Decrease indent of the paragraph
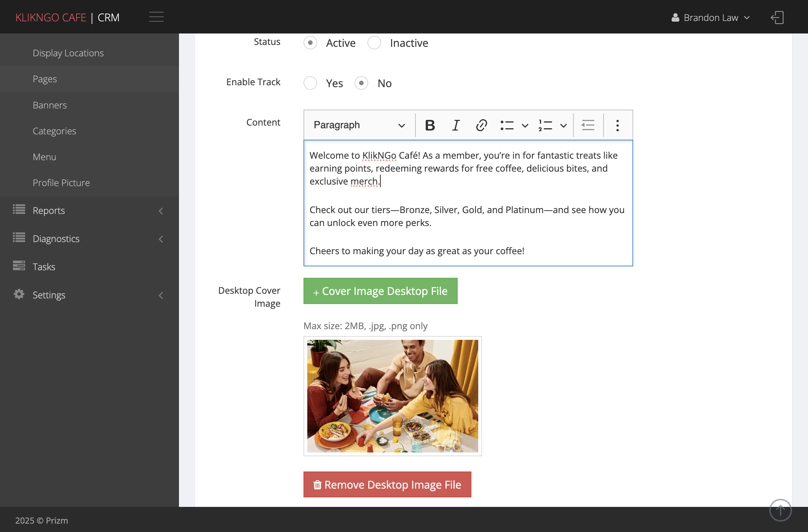 click(x=588, y=125)
